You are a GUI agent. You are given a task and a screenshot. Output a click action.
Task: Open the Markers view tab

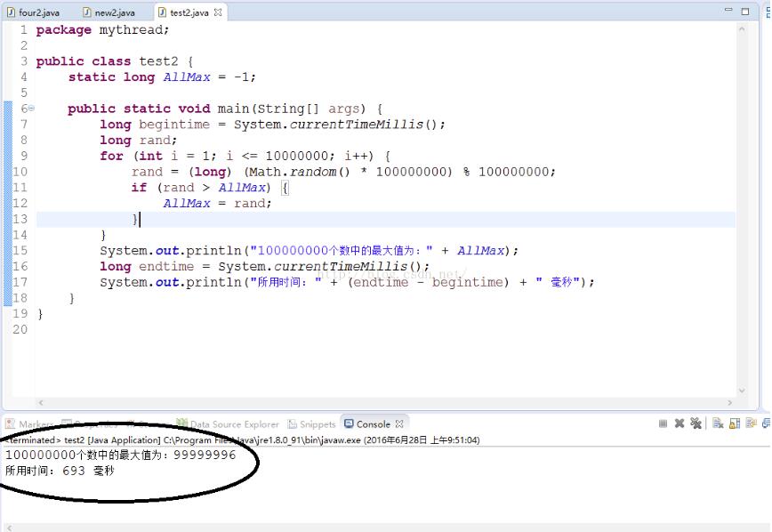click(x=30, y=423)
